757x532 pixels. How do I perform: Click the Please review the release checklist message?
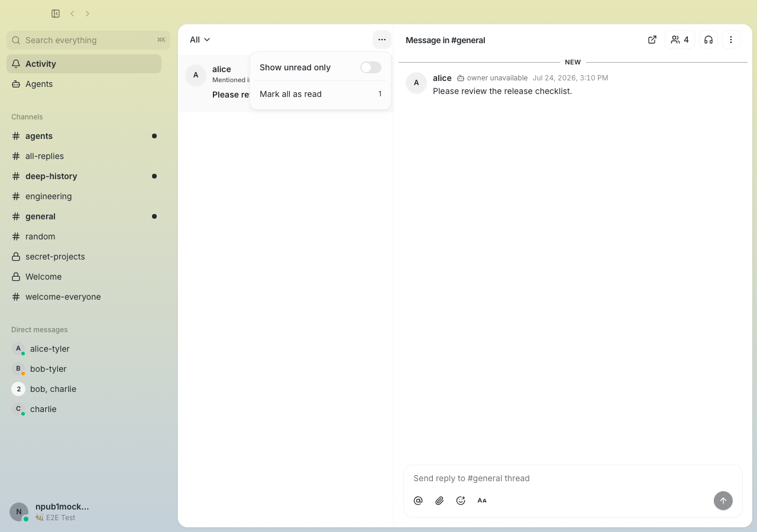pyautogui.click(x=503, y=91)
